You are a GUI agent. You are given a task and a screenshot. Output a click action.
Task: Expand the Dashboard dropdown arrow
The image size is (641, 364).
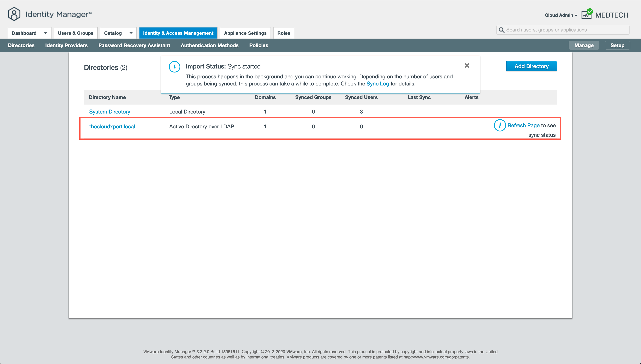tap(46, 33)
